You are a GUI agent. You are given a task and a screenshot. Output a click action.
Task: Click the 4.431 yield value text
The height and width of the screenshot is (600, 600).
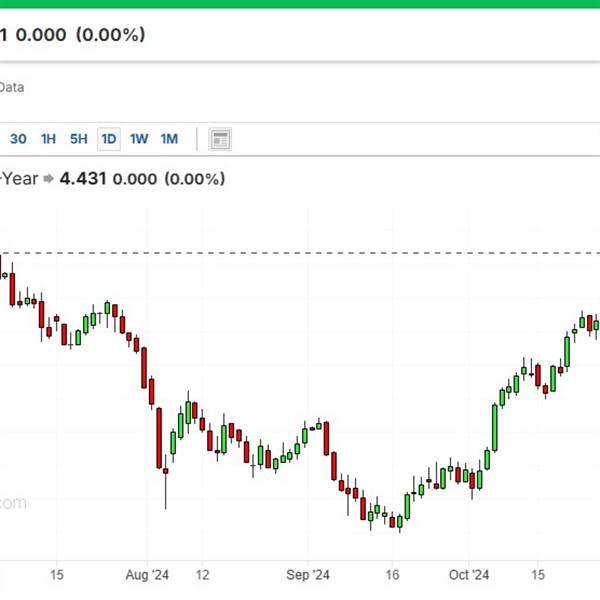83,179
